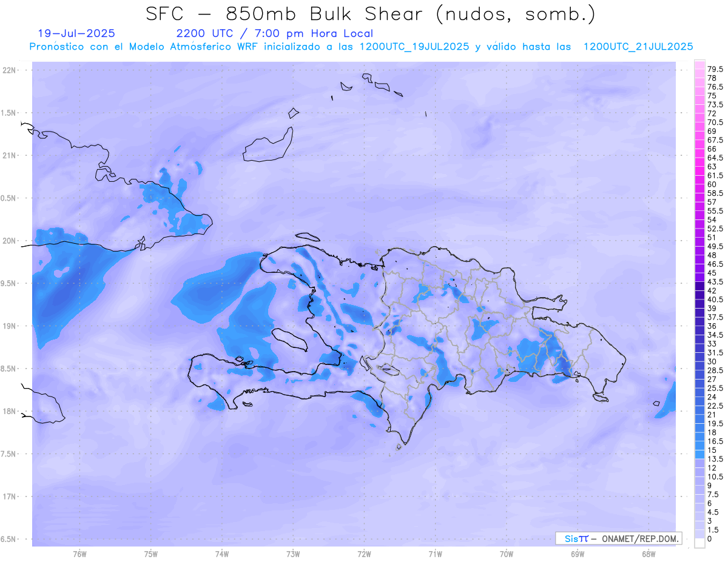Click the "30" value on the color scale
Screen dimensions: 728x562
pos(712,361)
